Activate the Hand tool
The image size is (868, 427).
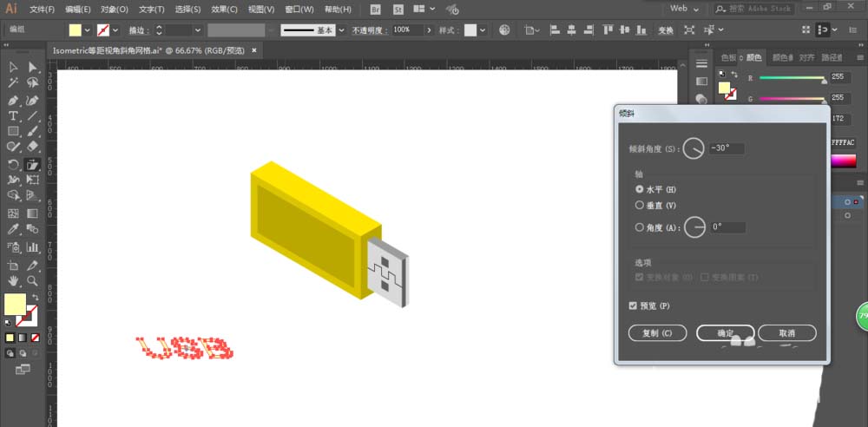13,281
